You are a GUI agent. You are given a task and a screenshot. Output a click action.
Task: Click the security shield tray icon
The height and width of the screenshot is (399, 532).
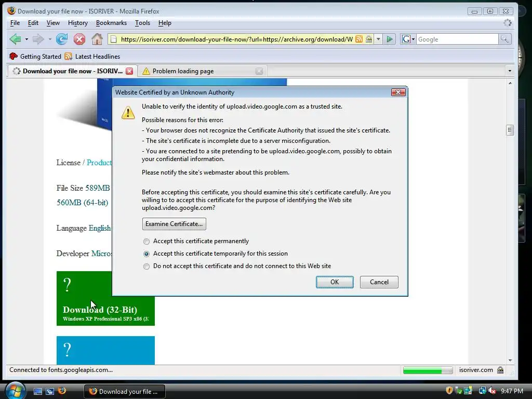click(449, 391)
